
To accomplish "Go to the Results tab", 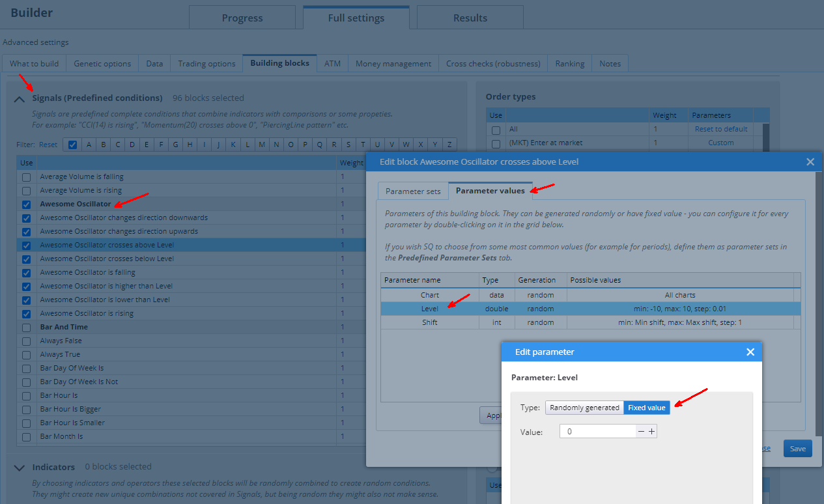I will click(470, 18).
